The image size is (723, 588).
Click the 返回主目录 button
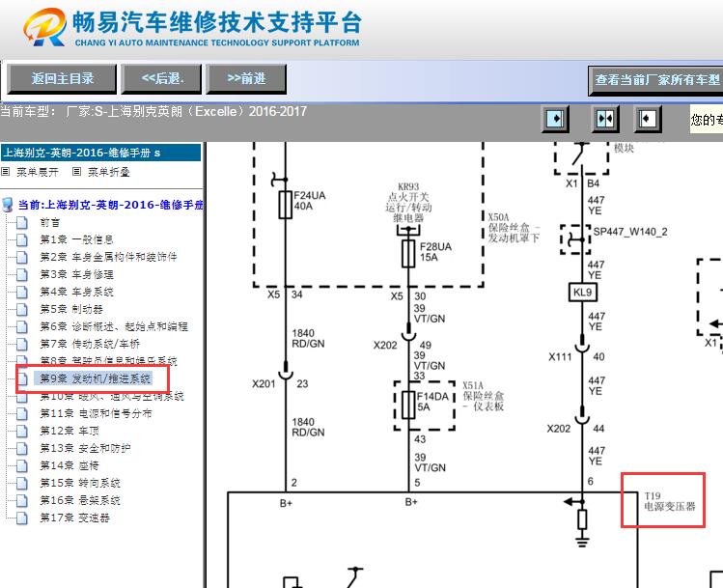pyautogui.click(x=62, y=79)
